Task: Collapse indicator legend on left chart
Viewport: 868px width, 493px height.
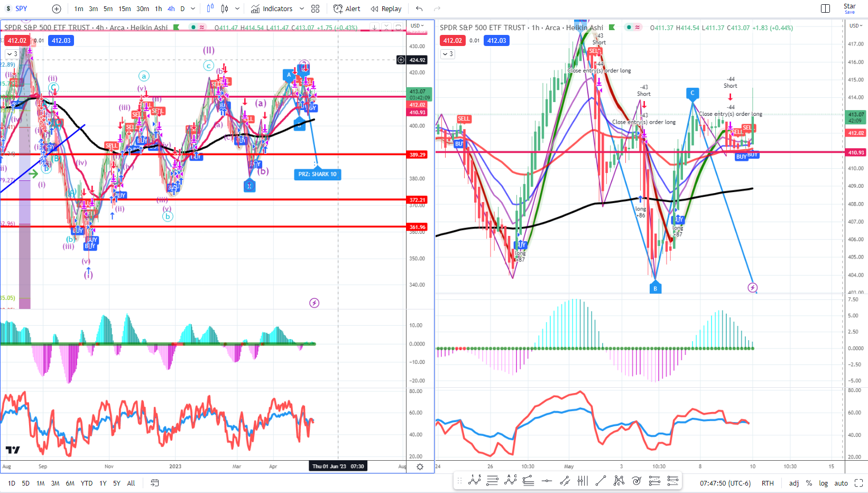Action: pos(12,54)
